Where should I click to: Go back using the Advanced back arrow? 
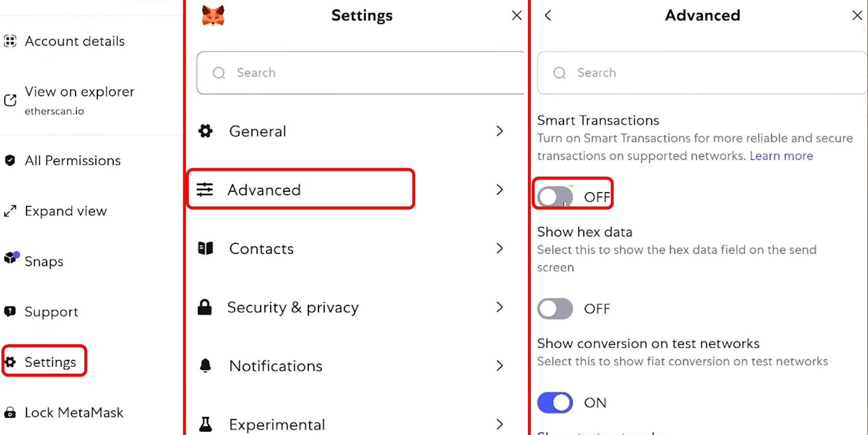pos(548,15)
